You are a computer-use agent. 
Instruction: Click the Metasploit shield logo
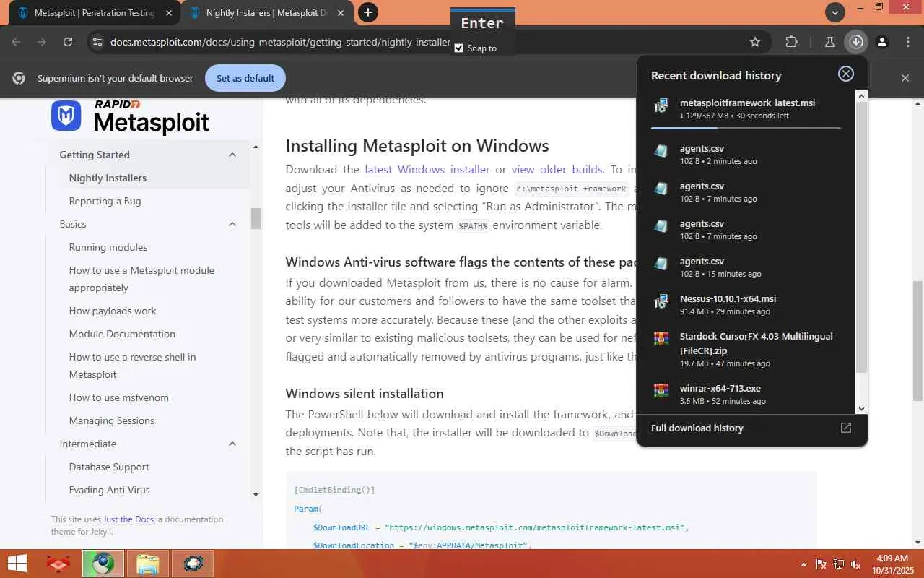(66, 116)
